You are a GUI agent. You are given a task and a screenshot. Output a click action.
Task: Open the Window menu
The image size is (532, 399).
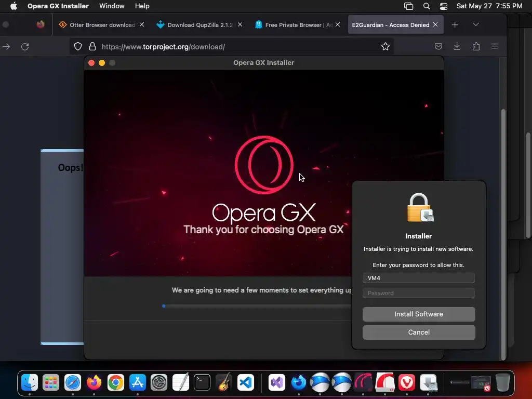(112, 6)
